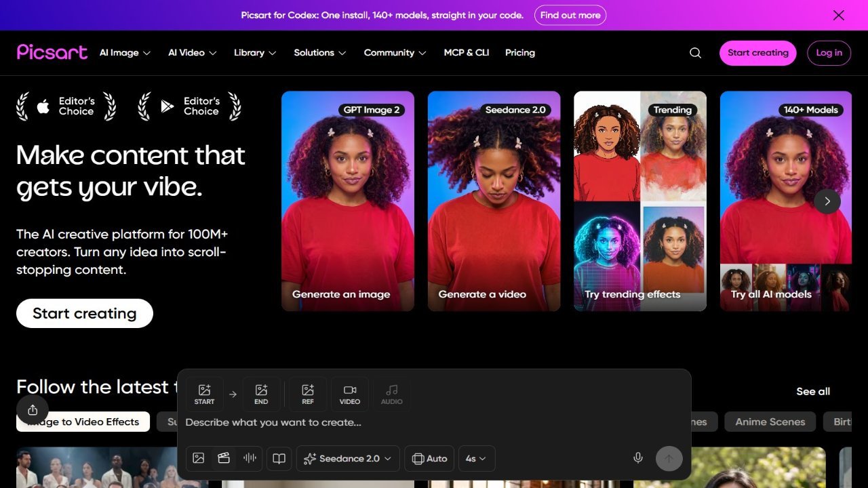Switch to image generation mode
Viewport: 868px width, 488px height.
pyautogui.click(x=199, y=458)
